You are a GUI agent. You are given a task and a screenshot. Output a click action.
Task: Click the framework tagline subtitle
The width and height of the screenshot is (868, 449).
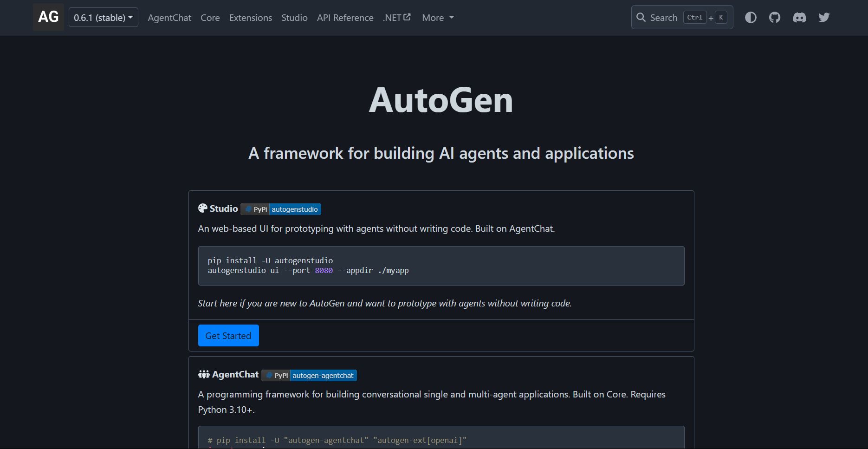(441, 153)
